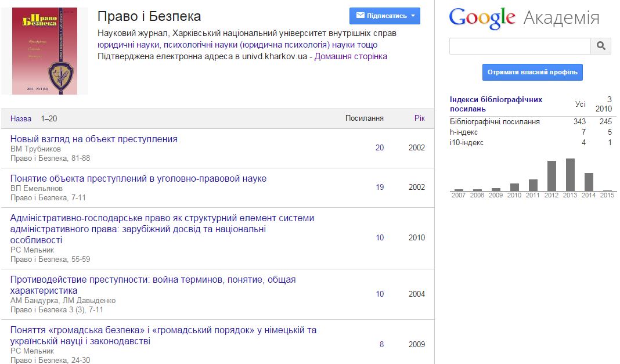Viewport: 620px width, 364px height.
Task: Click citation count 19 for Емельянов article
Action: 379,188
